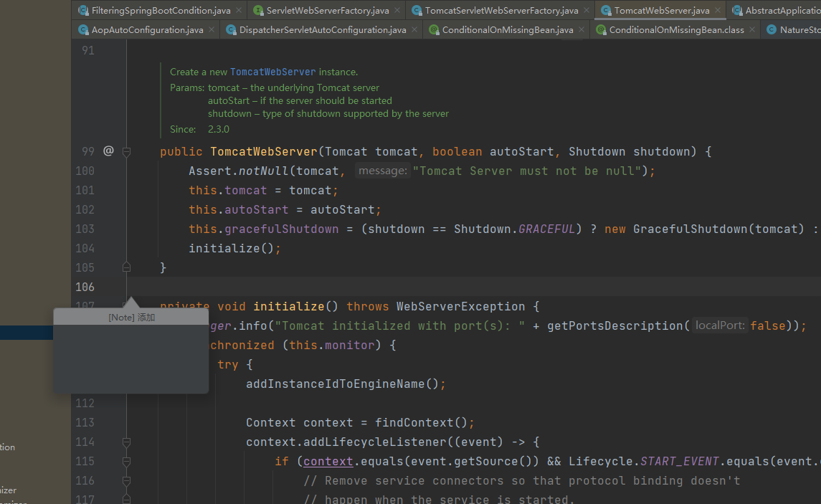Click the @ gutter icon on line 99
Screen dimensions: 821x504
(108, 151)
